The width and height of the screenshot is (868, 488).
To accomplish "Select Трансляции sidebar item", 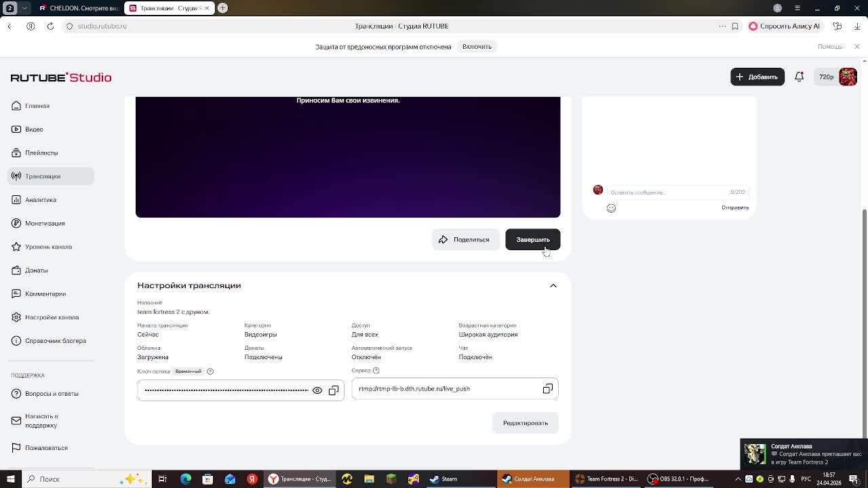I will (x=51, y=176).
